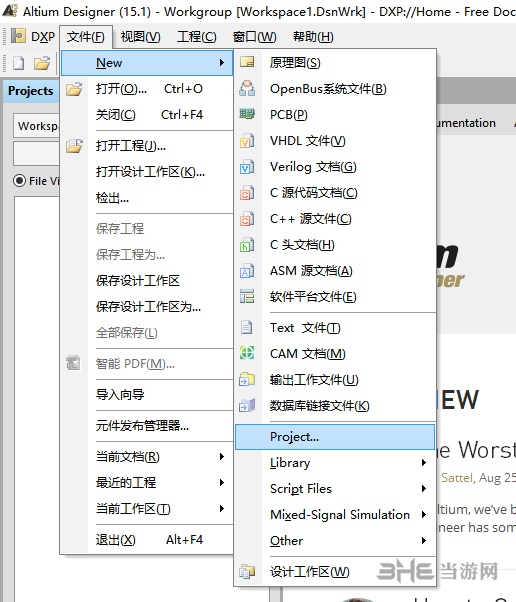Expand the Mixed-Signal Simulation submenu

[424, 514]
